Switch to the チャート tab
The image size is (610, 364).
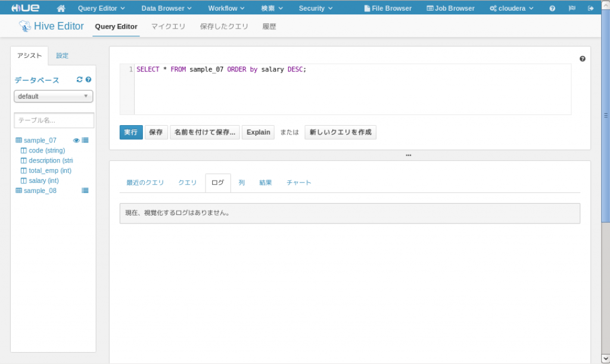click(299, 183)
